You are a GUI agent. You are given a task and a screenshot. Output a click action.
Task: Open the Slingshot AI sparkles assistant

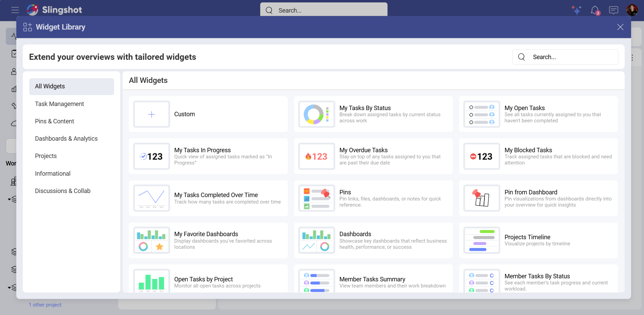pos(577,10)
